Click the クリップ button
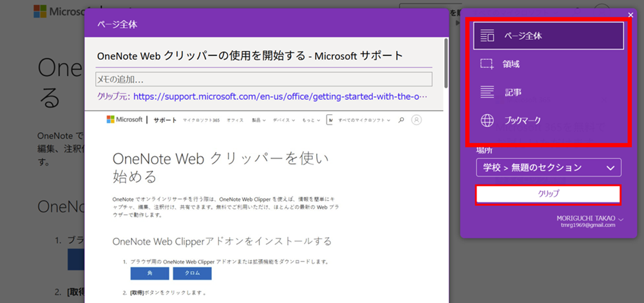Image resolution: width=644 pixels, height=303 pixels. click(x=548, y=195)
